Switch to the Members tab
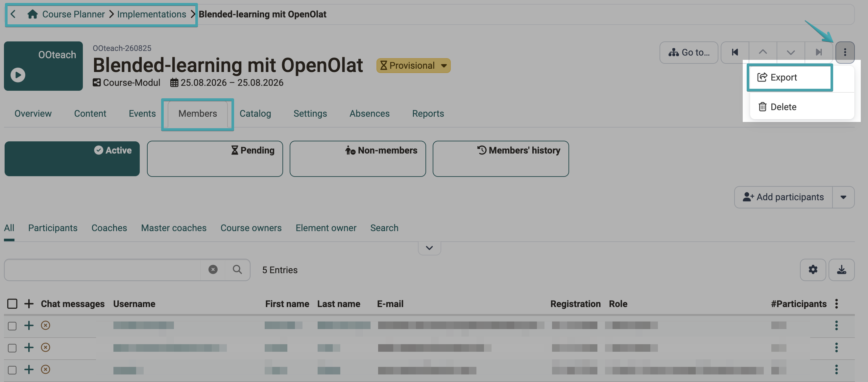Screen dimensions: 868x382 [x=198, y=113]
